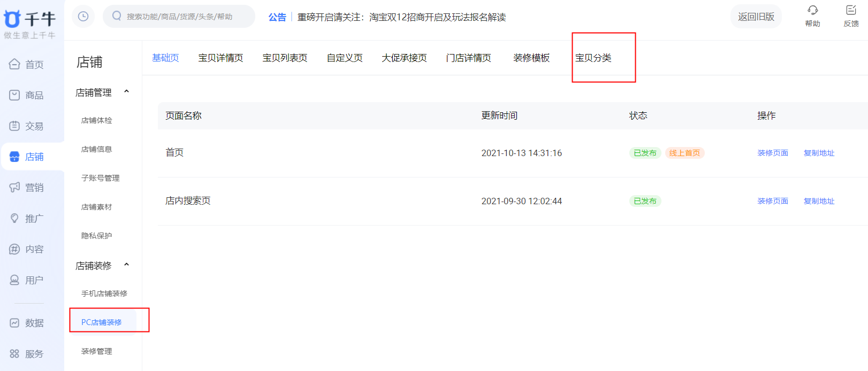This screenshot has width=868, height=371.
Task: Open the 反馈 feedback icon
Action: (851, 10)
